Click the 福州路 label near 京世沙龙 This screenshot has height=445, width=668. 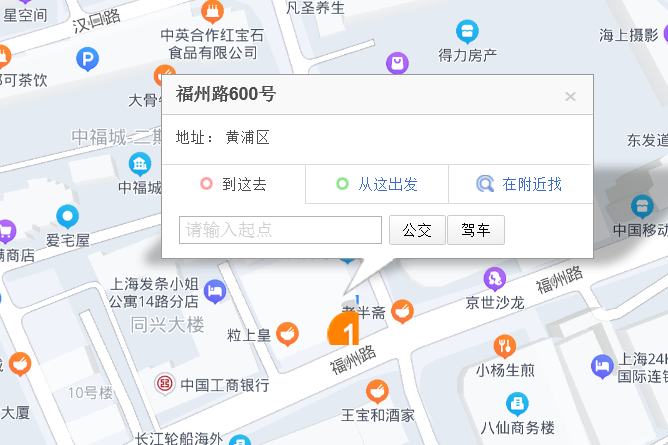[559, 280]
